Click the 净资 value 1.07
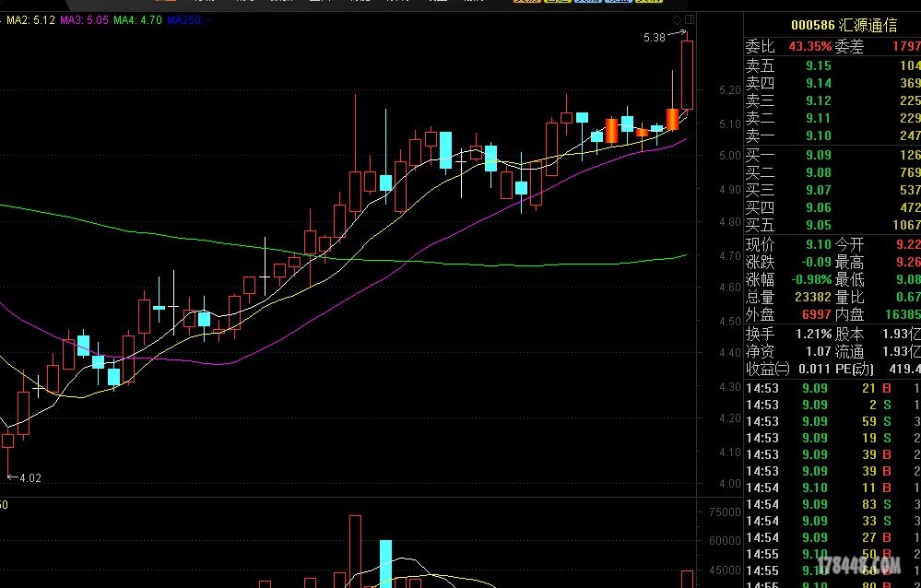 pyautogui.click(x=819, y=352)
